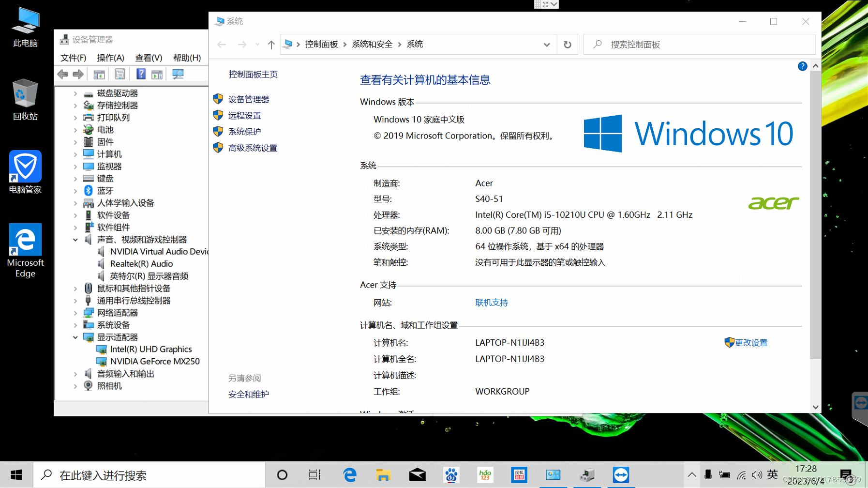Open Properties icon in Device Manager toolbar
The image size is (868, 488).
pyautogui.click(x=120, y=74)
